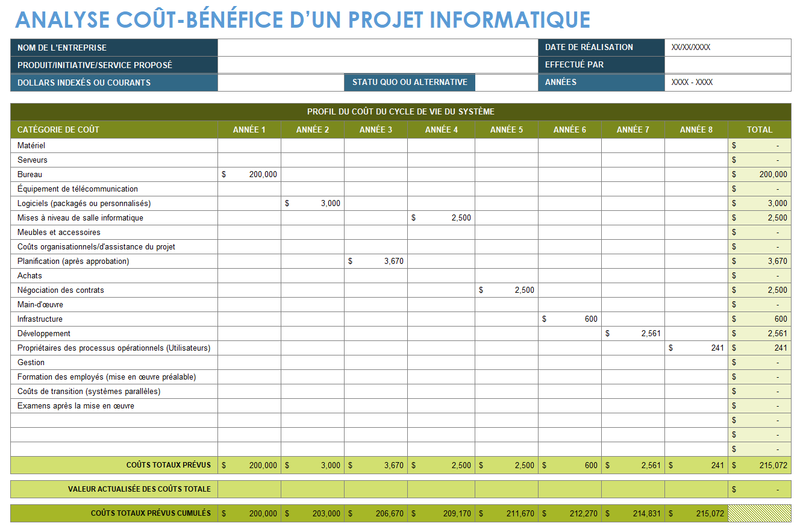Click cumulative Année 5 value 211,670
This screenshot has width=809, height=532.
click(507, 513)
